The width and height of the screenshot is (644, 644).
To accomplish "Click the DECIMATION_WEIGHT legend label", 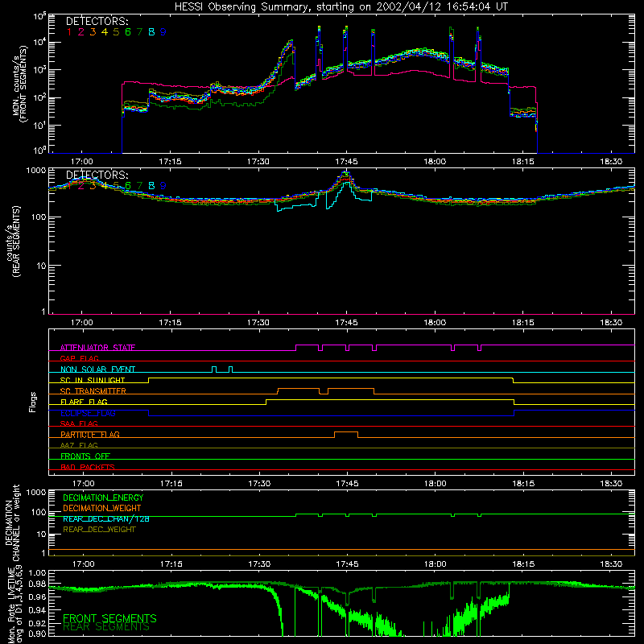I will (x=102, y=509).
